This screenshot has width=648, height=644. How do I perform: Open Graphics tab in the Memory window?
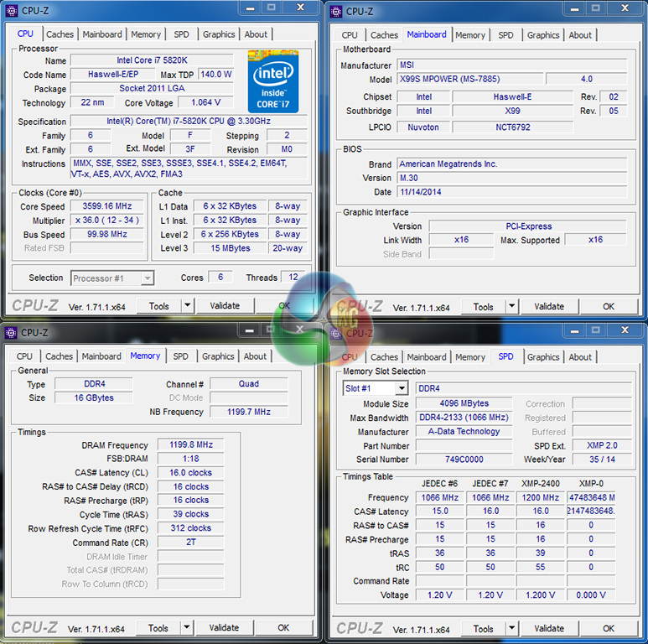[218, 356]
